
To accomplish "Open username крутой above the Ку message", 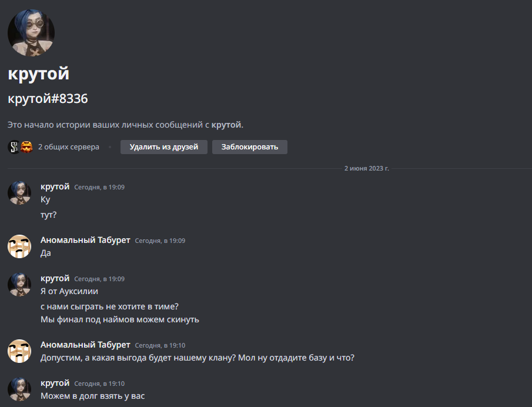I will click(x=55, y=186).
